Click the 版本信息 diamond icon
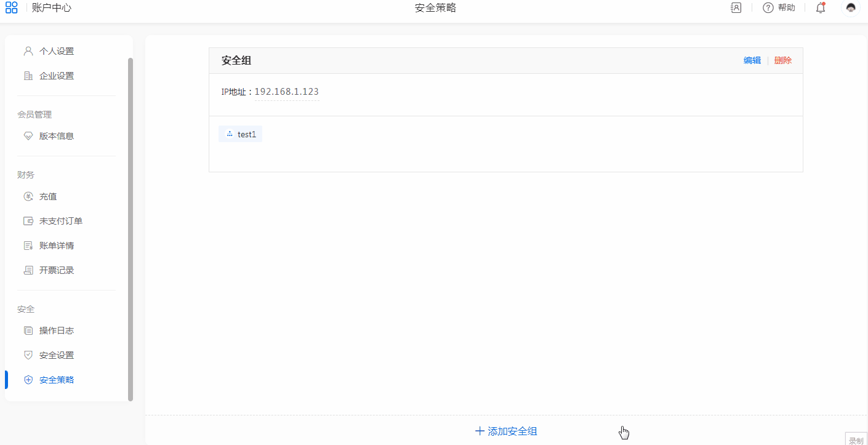The height and width of the screenshot is (445, 868). pyautogui.click(x=28, y=136)
